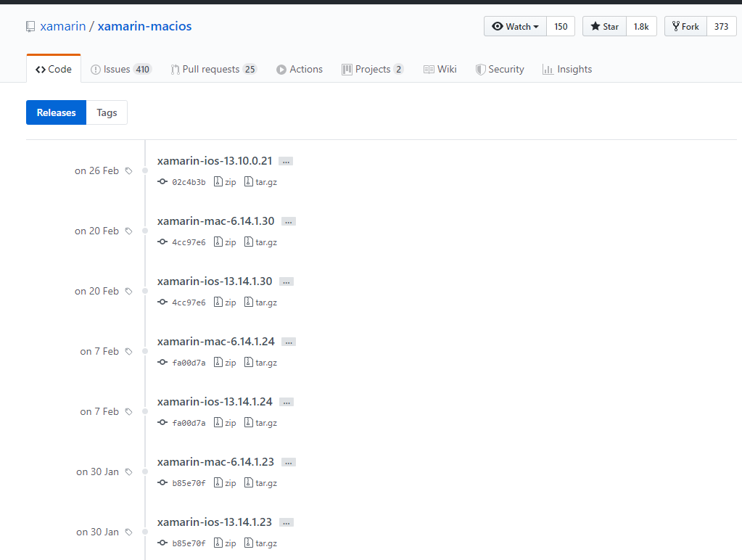The image size is (742, 560).
Task: Star the repository
Action: (x=604, y=27)
